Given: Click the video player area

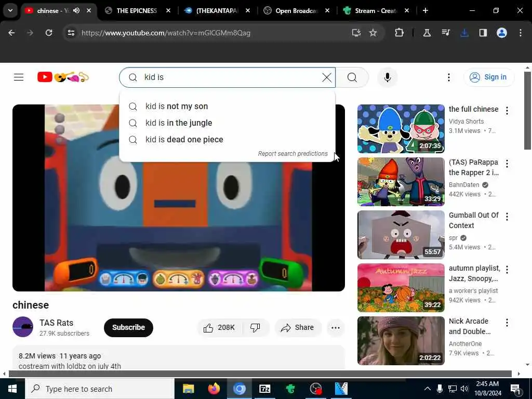Looking at the screenshot, I should tap(179, 198).
